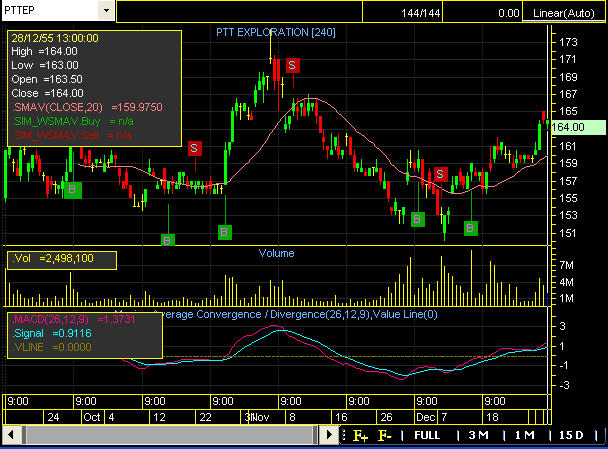Click the 18 date label on axis
The image size is (608, 449).
click(492, 417)
